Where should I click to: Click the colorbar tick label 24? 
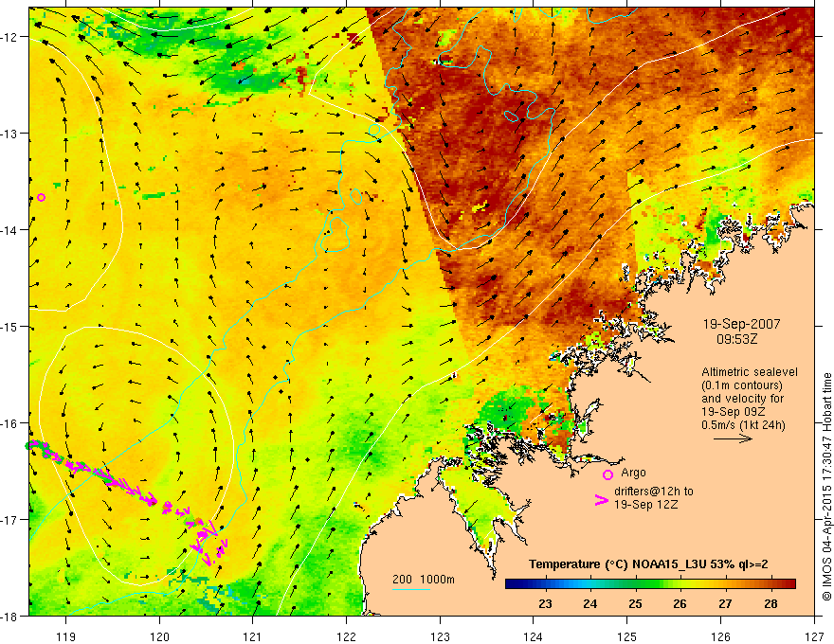(x=589, y=603)
